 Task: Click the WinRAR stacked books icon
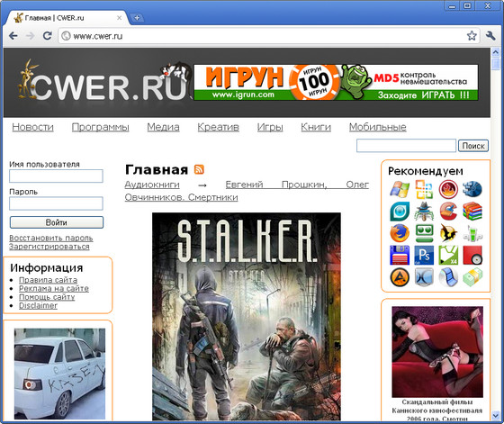click(472, 212)
